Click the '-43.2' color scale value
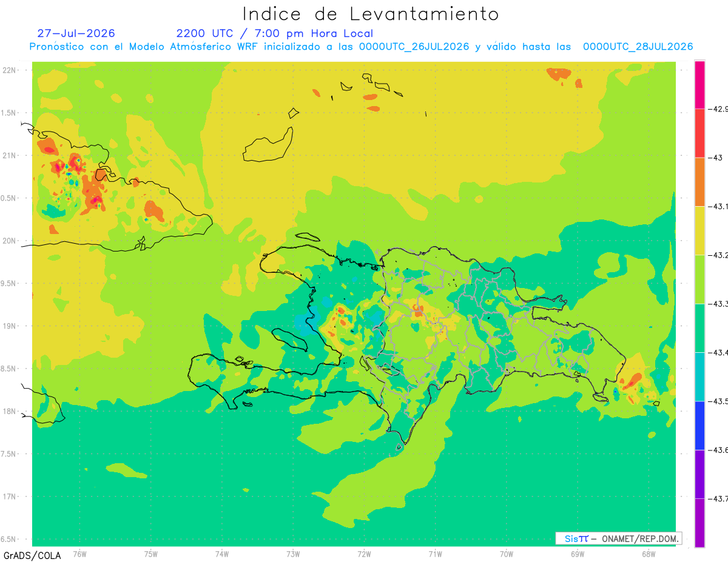The image size is (728, 562). tap(718, 255)
